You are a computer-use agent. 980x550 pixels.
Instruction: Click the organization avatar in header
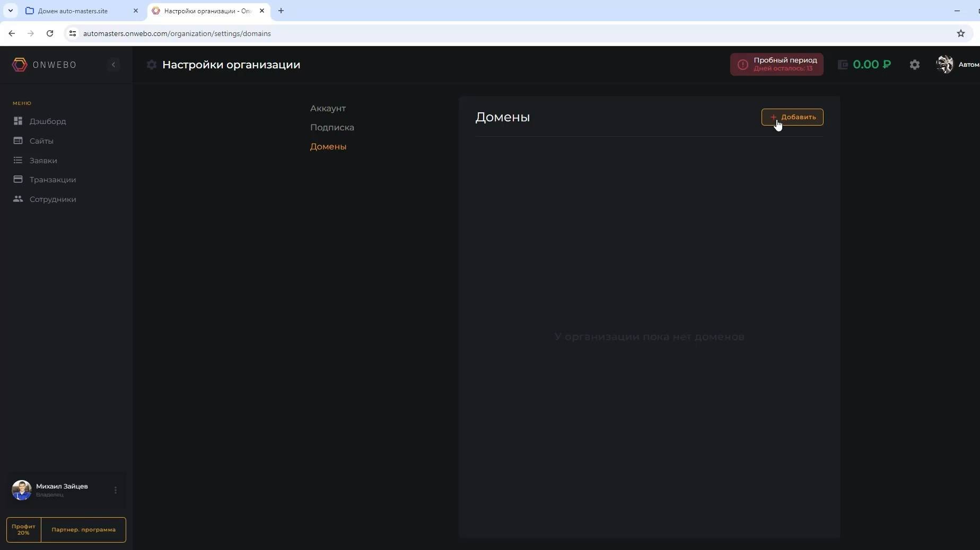click(944, 65)
